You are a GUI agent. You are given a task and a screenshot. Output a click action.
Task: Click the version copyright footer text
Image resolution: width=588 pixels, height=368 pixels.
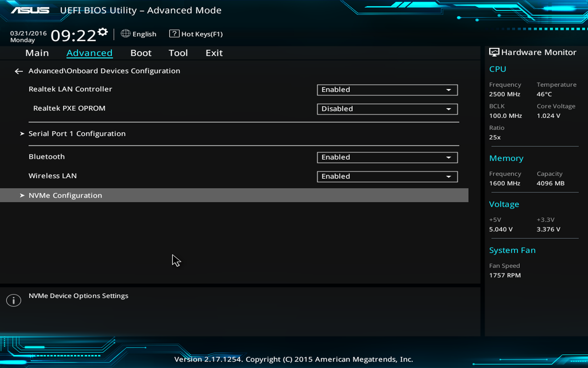tap(294, 359)
